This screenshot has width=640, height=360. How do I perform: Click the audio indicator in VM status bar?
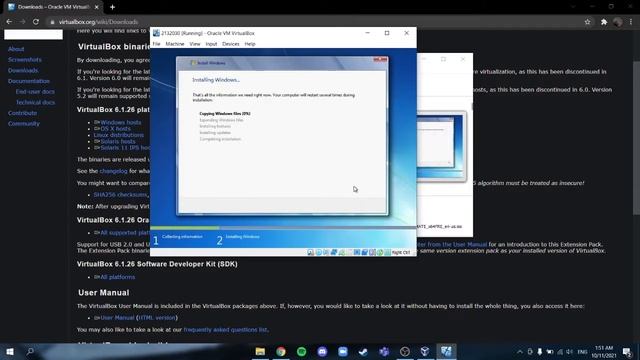click(326, 252)
